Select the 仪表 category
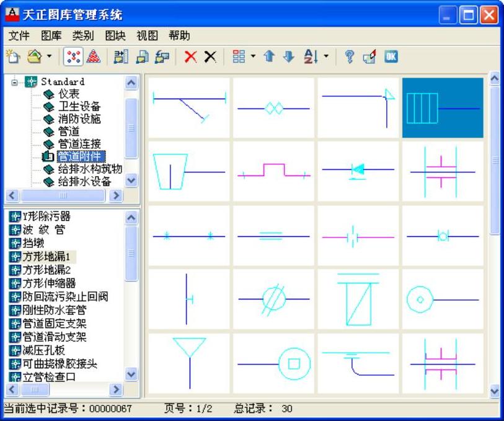Screen dimensions: 504x421 pyautogui.click(x=69, y=94)
